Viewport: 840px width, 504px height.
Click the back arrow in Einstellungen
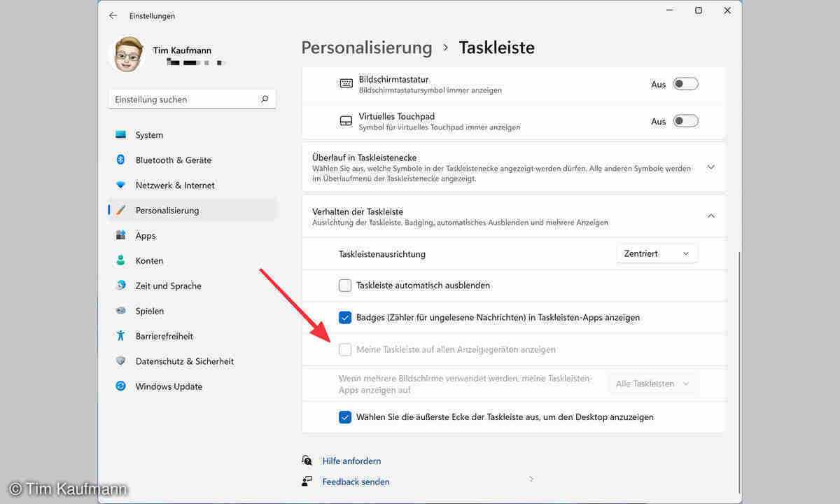pyautogui.click(x=113, y=15)
